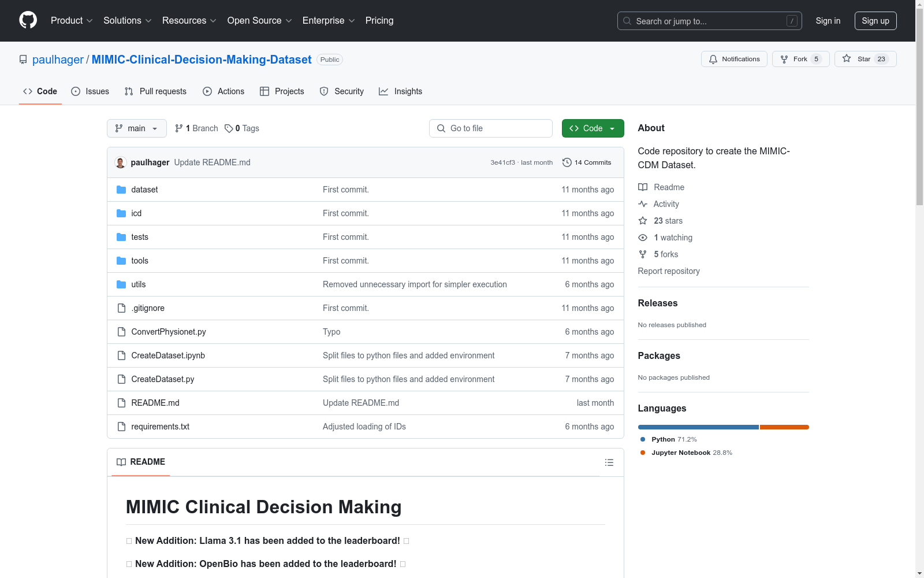Switch to the Projects tab
The width and height of the screenshot is (924, 578).
coord(282,91)
